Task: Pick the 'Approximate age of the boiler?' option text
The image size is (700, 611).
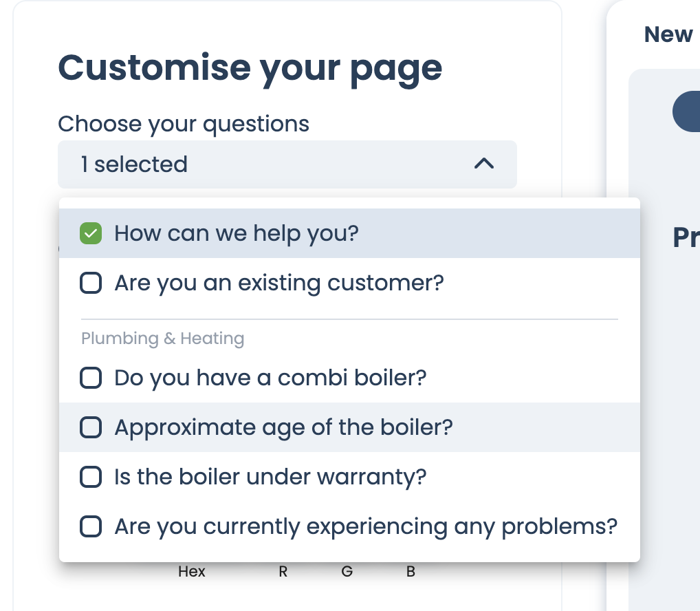Action: pyautogui.click(x=283, y=427)
